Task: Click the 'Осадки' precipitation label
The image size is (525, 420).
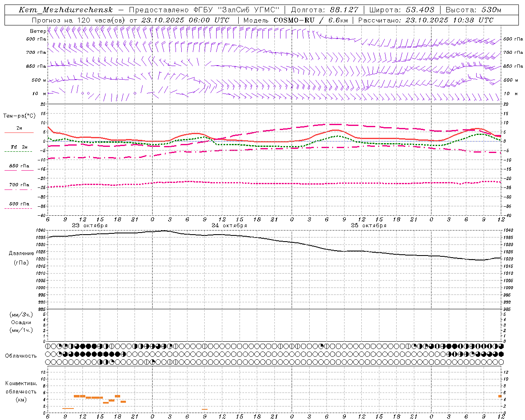Action: coord(21,322)
